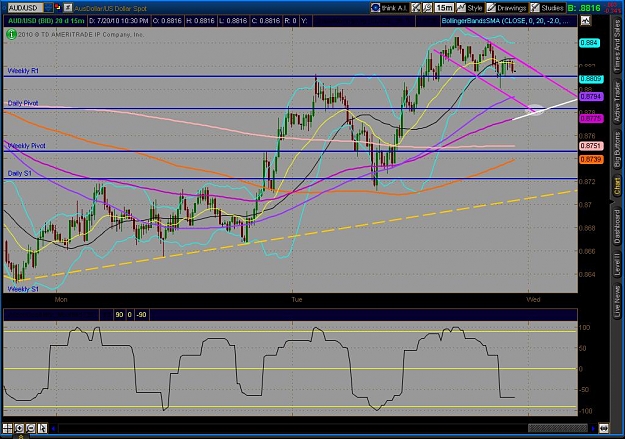Click the Daily S1 level label
Image resolution: width=625 pixels, height=439 pixels.
click(20, 173)
